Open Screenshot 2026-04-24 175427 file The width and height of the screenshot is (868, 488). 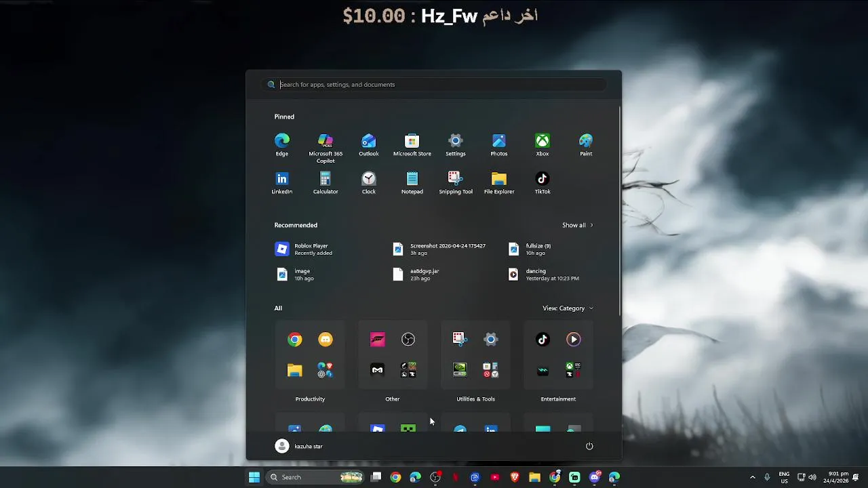point(439,249)
